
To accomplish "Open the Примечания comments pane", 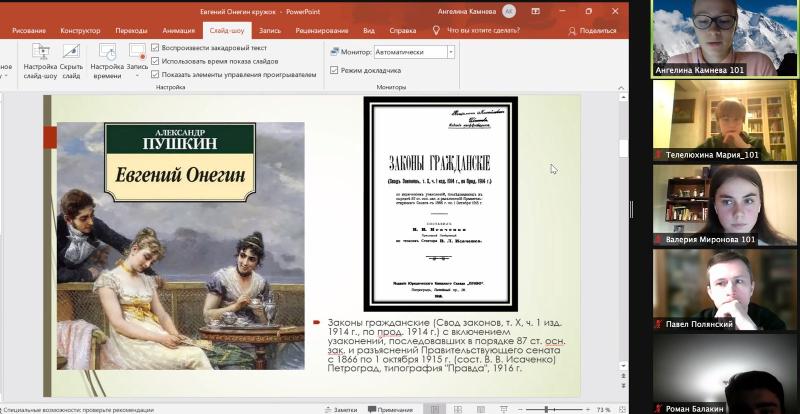I will pyautogui.click(x=390, y=409).
